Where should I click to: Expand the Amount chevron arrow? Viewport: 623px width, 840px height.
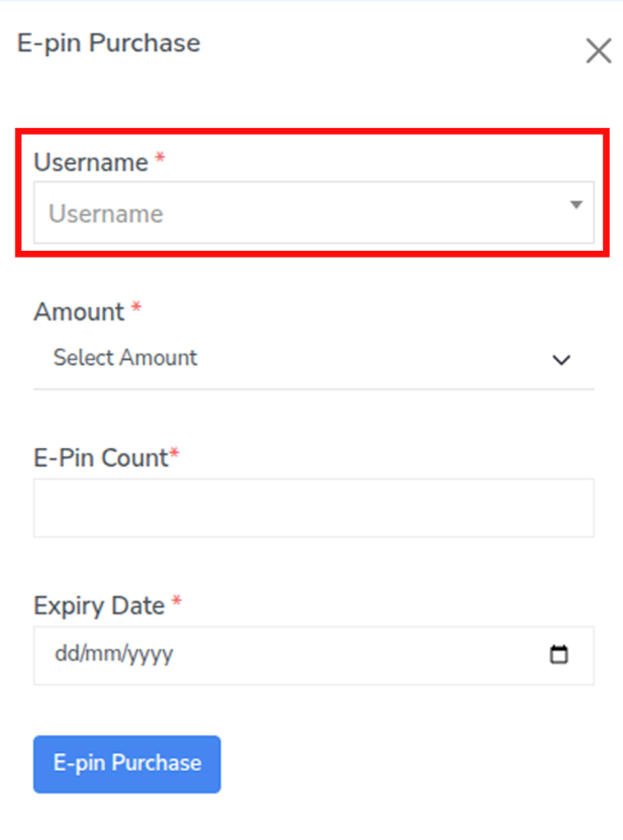[561, 359]
